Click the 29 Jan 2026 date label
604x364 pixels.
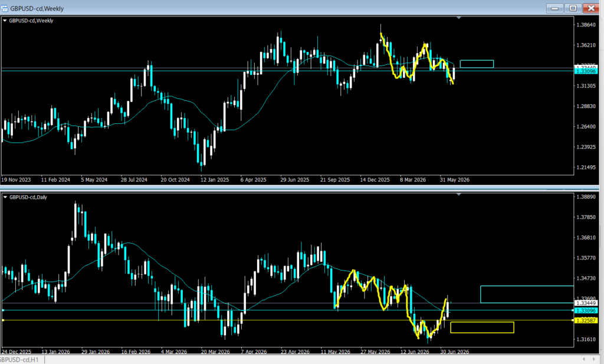tap(96, 352)
